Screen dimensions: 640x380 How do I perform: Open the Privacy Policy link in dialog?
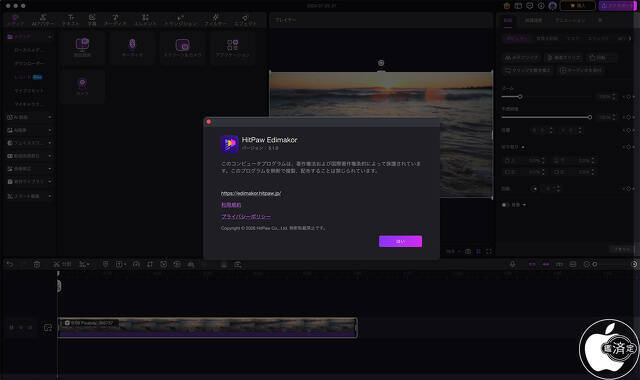pyautogui.click(x=246, y=216)
